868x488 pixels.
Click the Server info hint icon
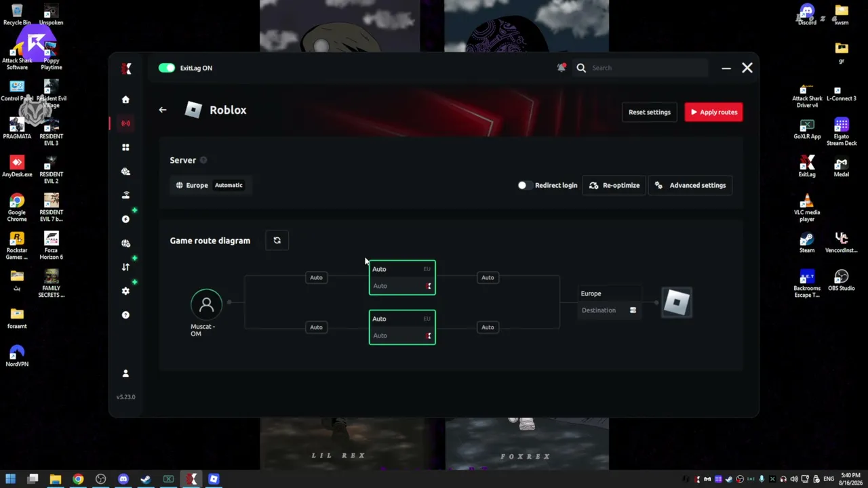(x=203, y=161)
